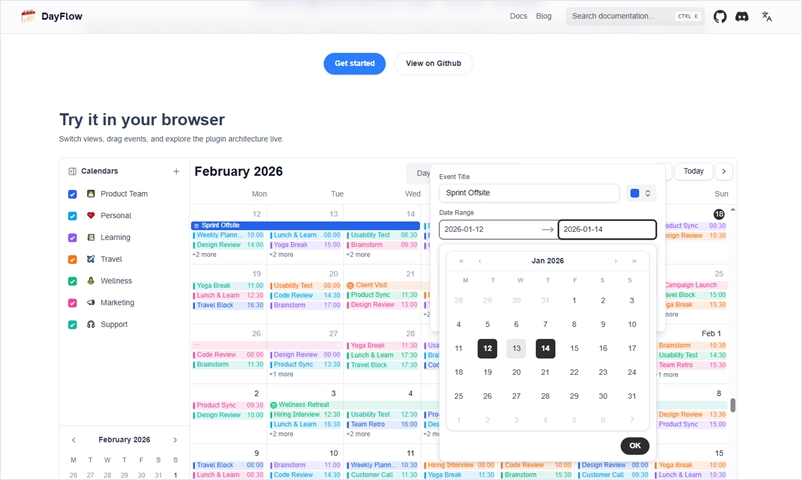
Task: Open the Blog menu item
Action: point(543,16)
